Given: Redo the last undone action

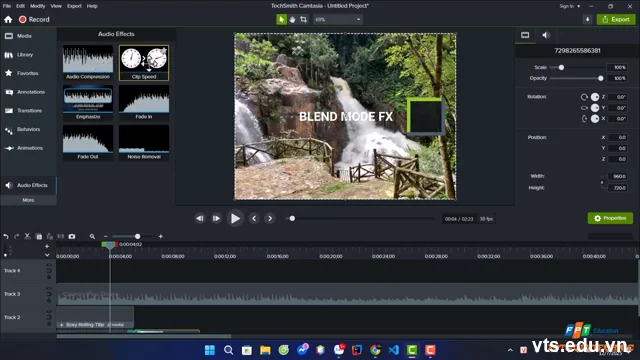Looking at the screenshot, I should tap(16, 236).
